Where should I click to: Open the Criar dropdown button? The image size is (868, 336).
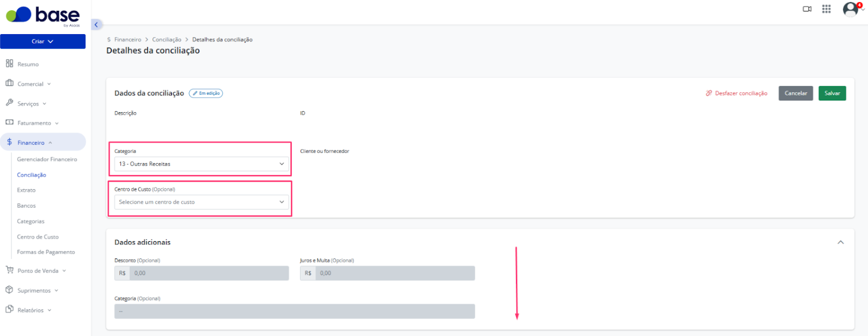43,41
